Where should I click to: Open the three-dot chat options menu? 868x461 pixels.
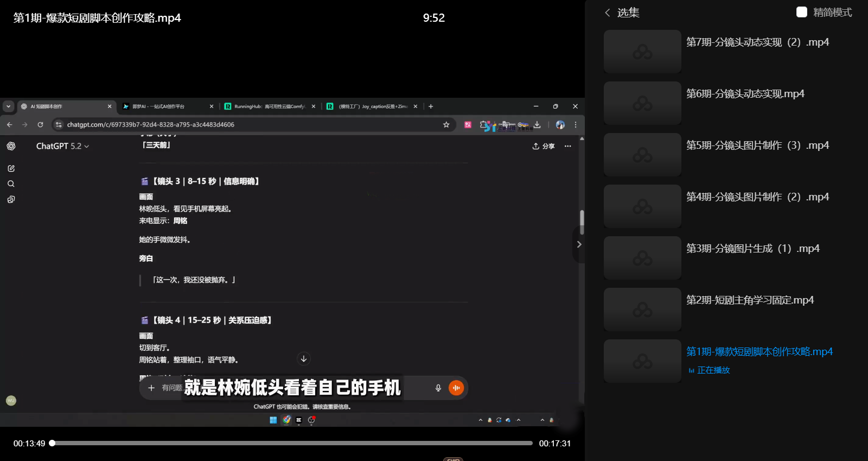567,146
